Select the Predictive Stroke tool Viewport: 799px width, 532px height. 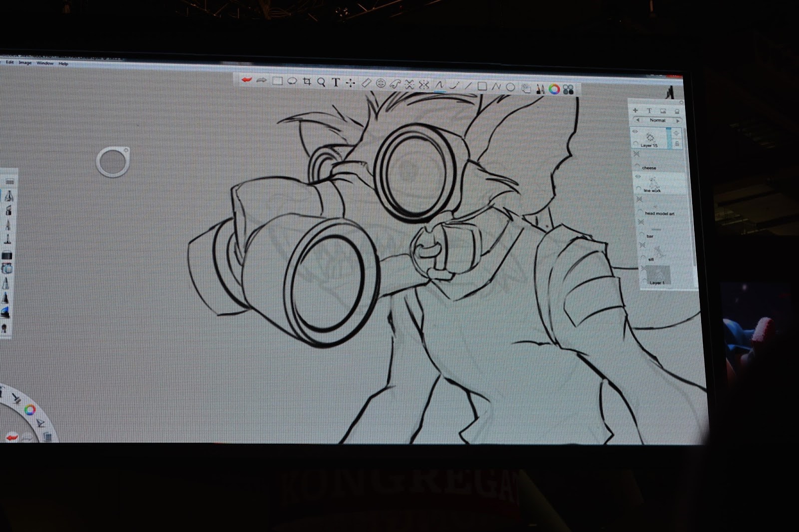click(454, 86)
